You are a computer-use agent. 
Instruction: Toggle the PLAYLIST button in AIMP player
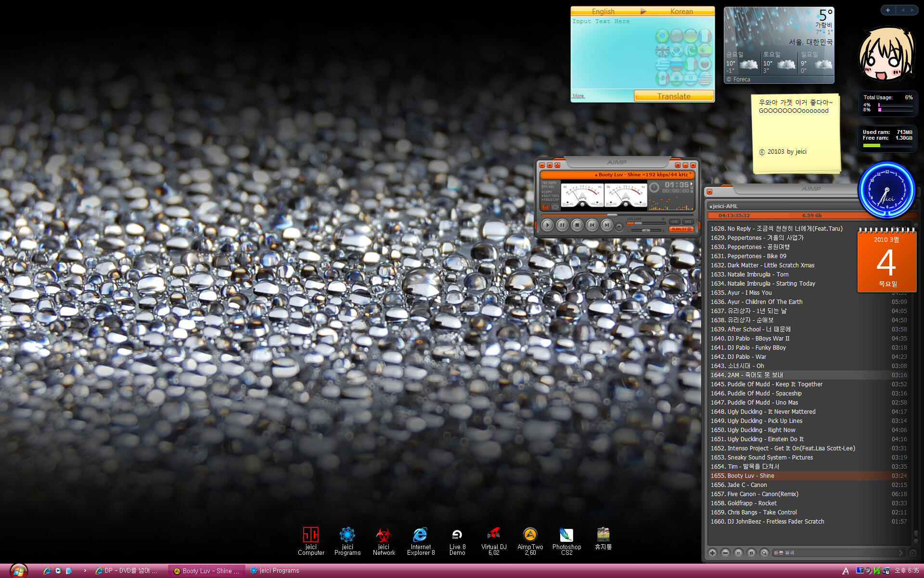681,229
